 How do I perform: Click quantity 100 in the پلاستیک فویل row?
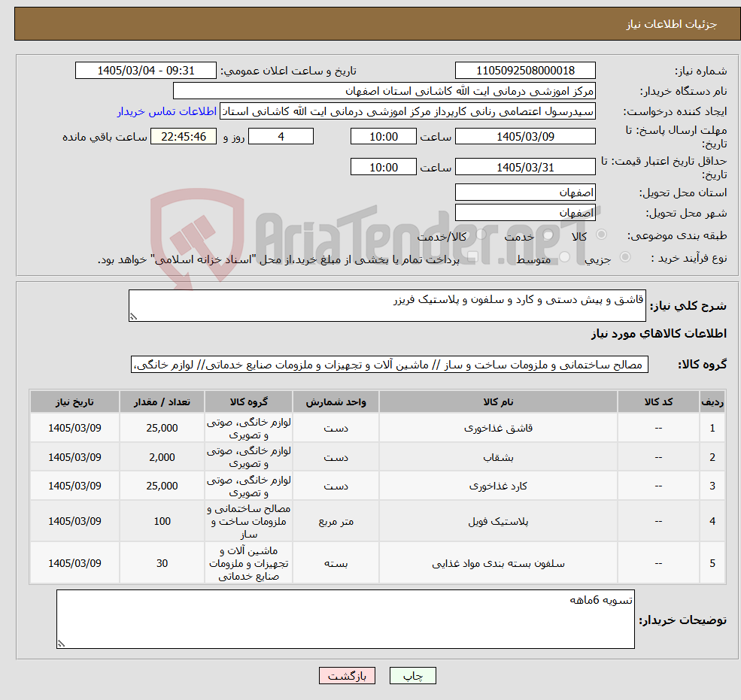(x=162, y=522)
